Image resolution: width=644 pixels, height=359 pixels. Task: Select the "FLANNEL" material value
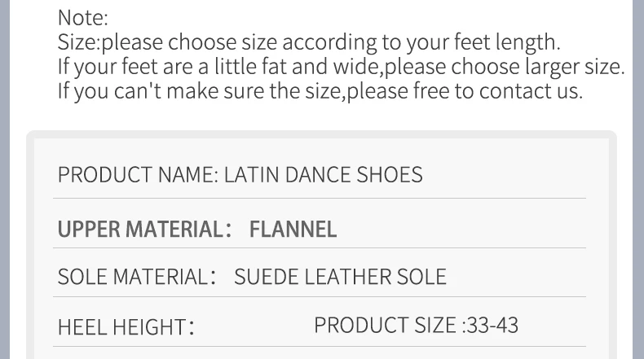pyautogui.click(x=293, y=229)
